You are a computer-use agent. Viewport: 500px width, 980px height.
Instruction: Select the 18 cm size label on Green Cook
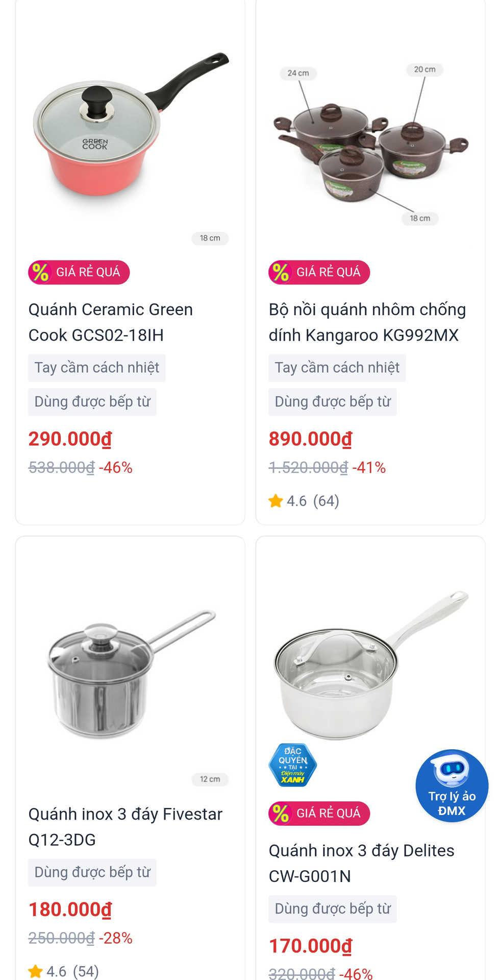210,238
